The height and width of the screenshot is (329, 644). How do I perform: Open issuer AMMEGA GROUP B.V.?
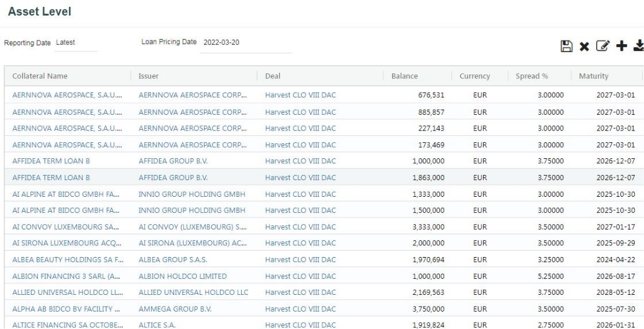coord(175,309)
